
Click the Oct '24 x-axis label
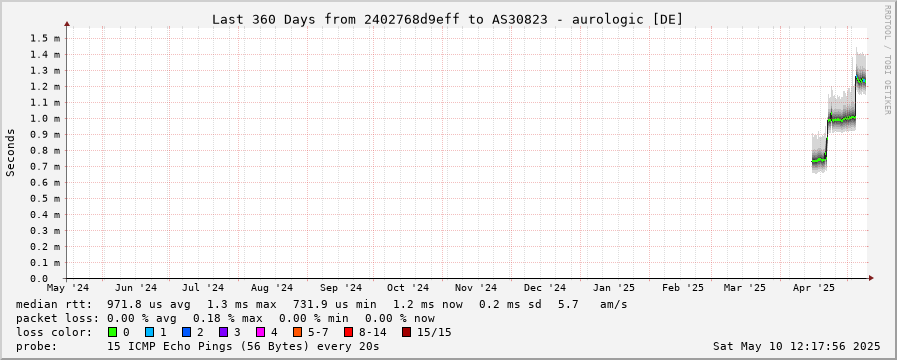(x=408, y=288)
